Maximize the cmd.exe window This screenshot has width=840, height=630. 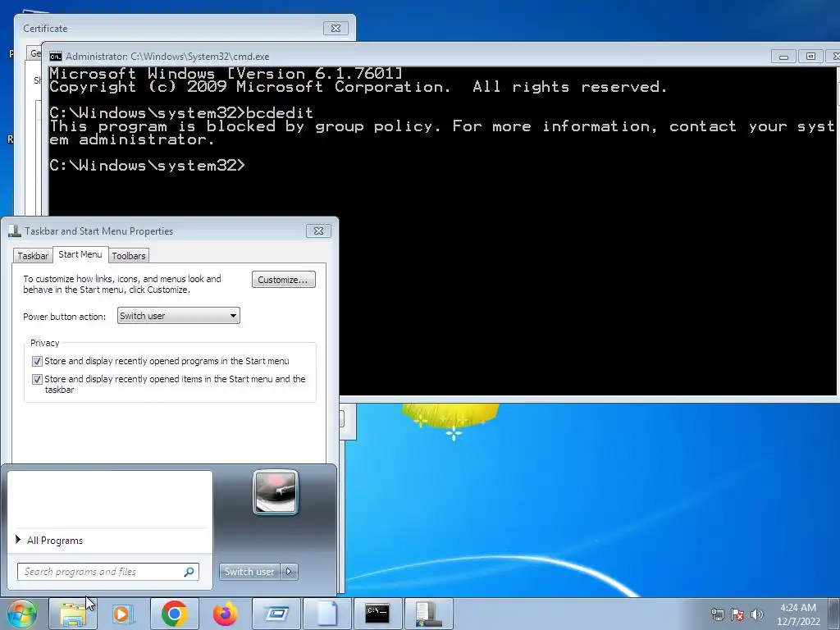[x=810, y=57]
